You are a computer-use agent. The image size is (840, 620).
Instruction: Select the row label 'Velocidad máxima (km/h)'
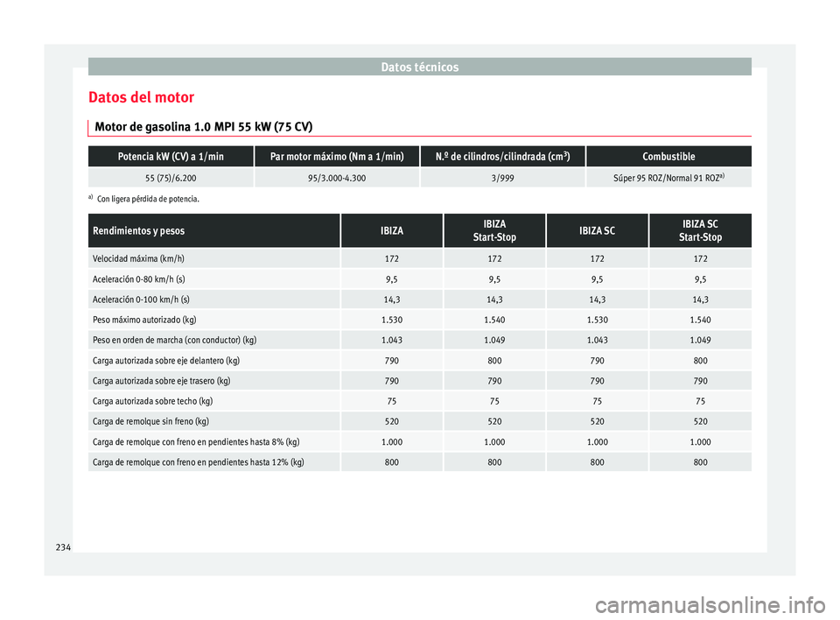pos(138,258)
